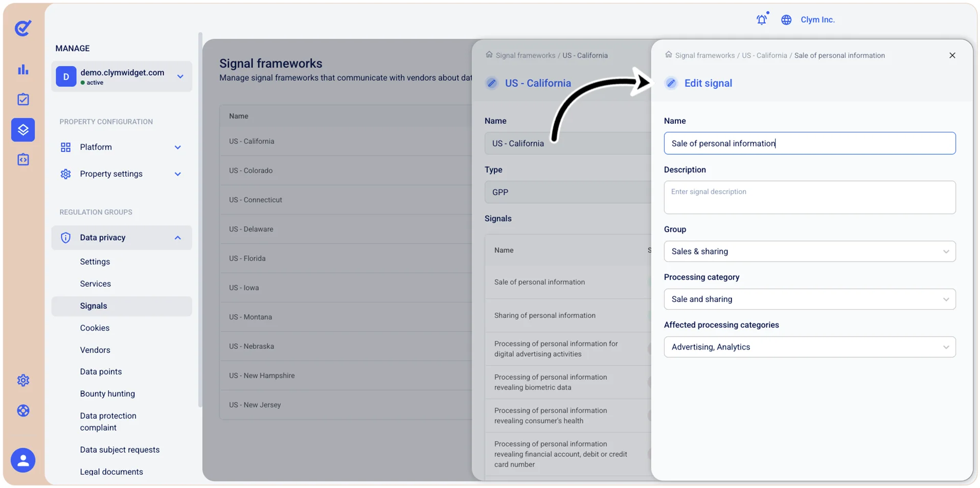
Task: Open Data points in the sidebar
Action: click(101, 371)
